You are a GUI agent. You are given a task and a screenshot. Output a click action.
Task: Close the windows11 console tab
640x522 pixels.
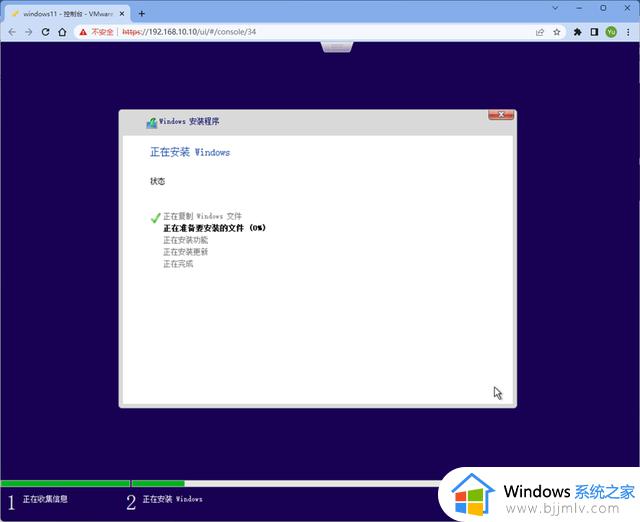tap(122, 14)
